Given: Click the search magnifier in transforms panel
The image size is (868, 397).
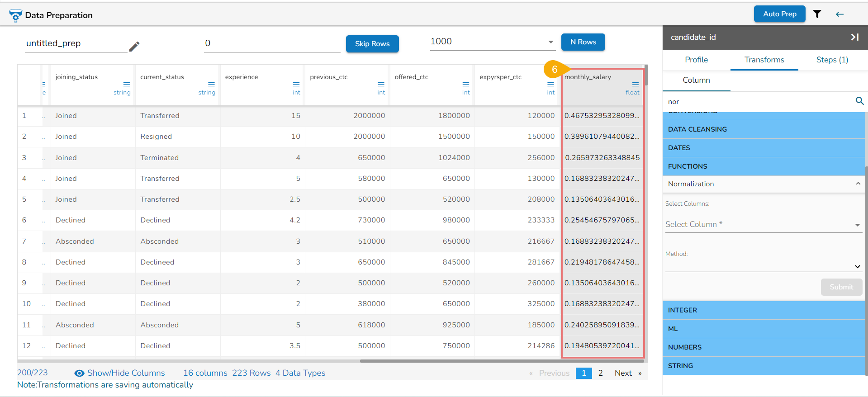Looking at the screenshot, I should pyautogui.click(x=859, y=101).
